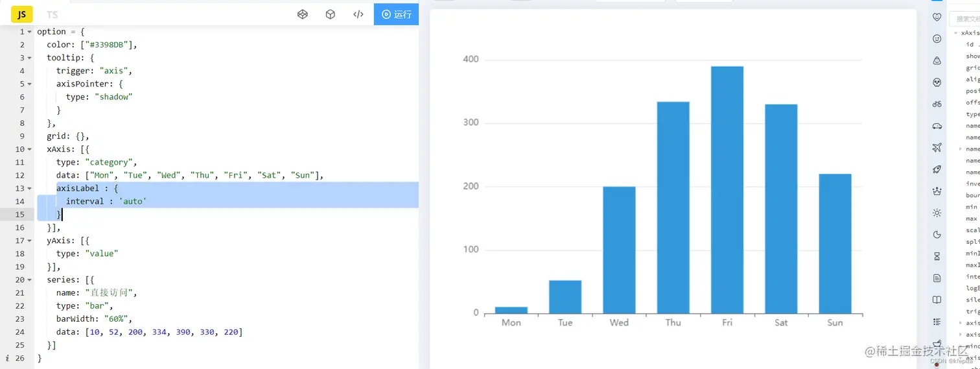The image size is (980, 369).
Task: Select the document page icon in sidebar
Action: click(937, 278)
